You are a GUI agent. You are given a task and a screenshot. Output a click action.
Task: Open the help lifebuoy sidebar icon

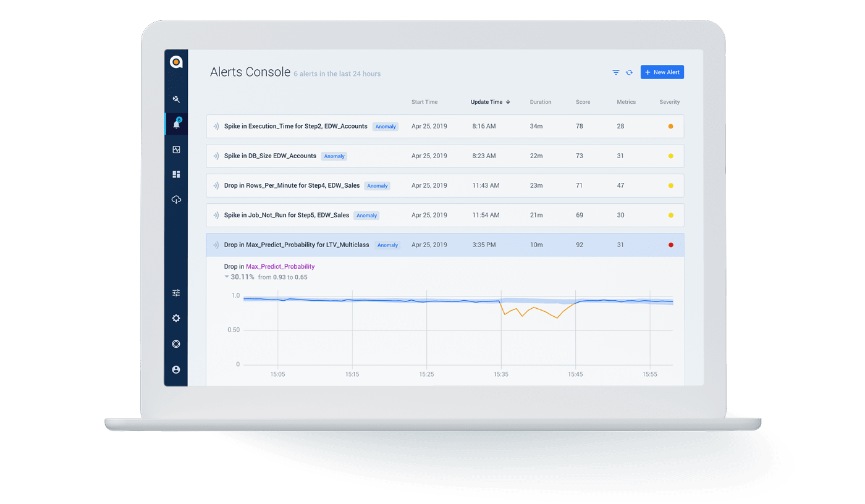pos(176,344)
